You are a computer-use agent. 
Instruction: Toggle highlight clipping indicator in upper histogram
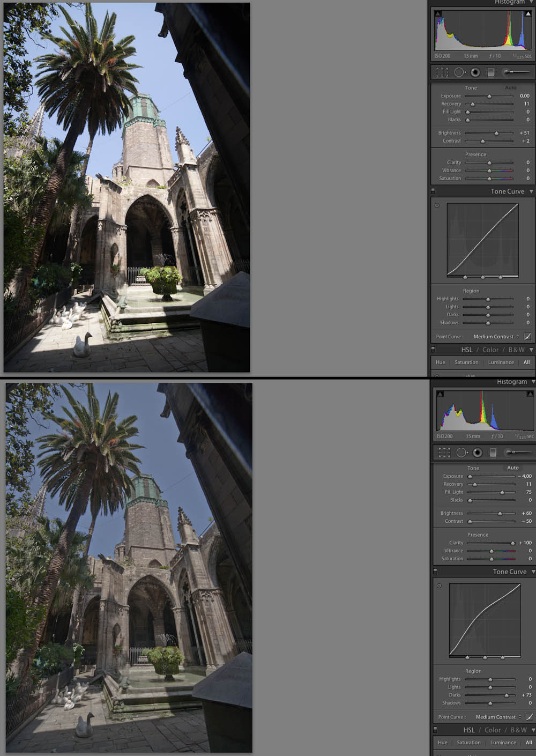pyautogui.click(x=528, y=14)
